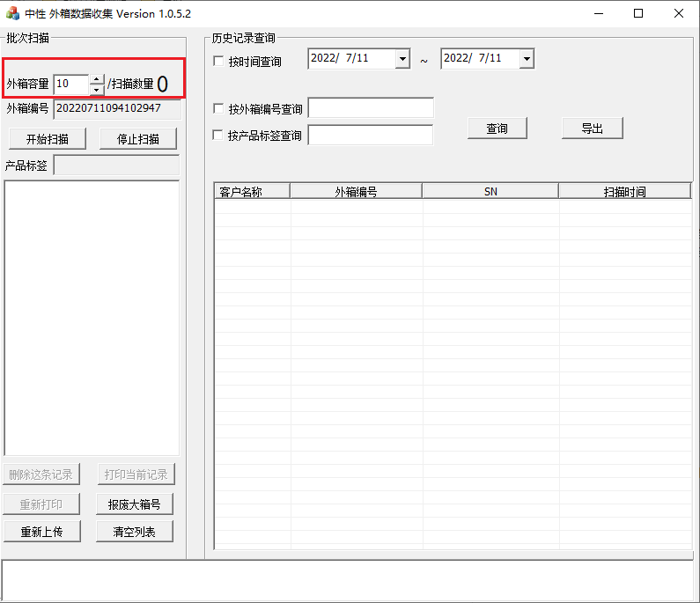Check the 按产品标签查询 option
The height and width of the screenshot is (603, 700).
coord(217,136)
